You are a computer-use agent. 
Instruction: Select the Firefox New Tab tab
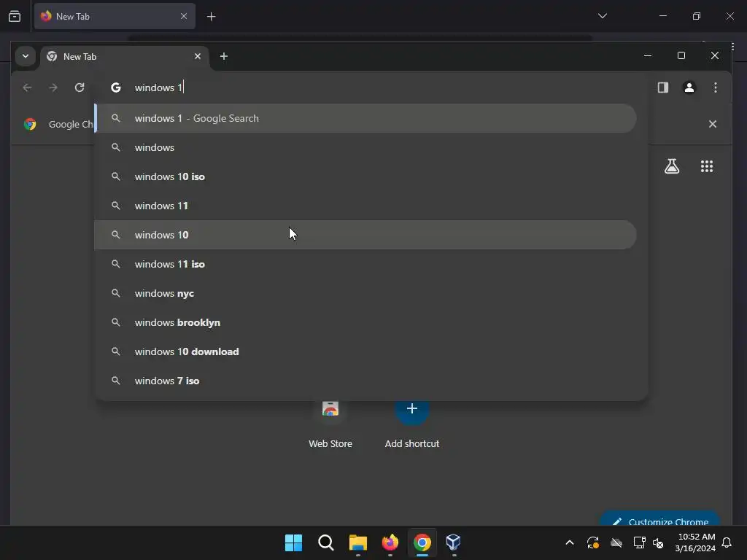click(x=115, y=16)
